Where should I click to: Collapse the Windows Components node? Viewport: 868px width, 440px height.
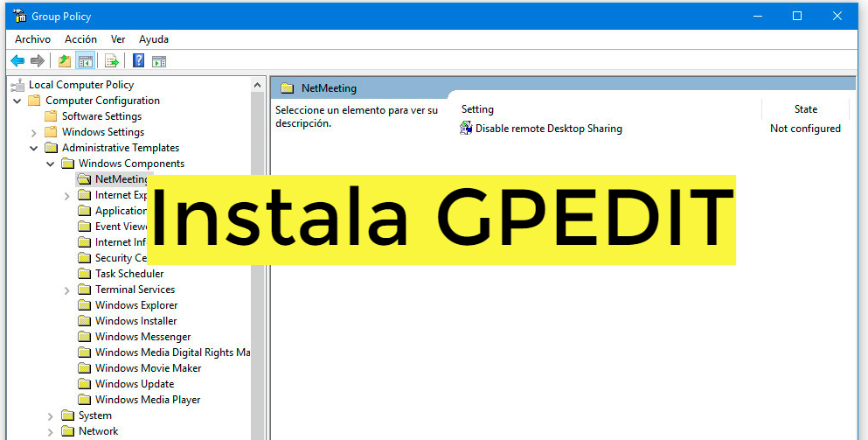pyautogui.click(x=51, y=164)
